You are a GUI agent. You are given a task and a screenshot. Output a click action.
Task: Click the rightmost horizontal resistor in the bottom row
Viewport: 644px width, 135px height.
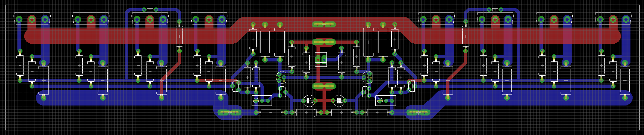377,113
